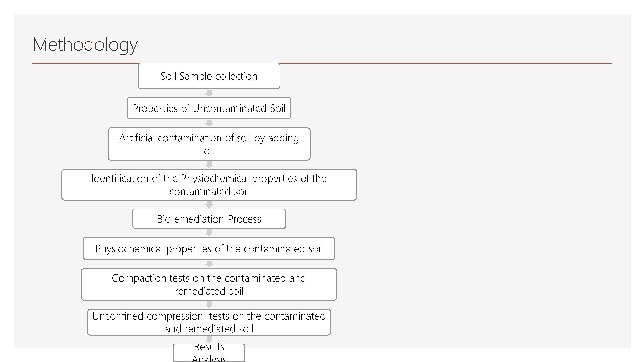Image resolution: width=644 pixels, height=362 pixels.
Task: Select the Soil Sample collection box
Action: (209, 76)
